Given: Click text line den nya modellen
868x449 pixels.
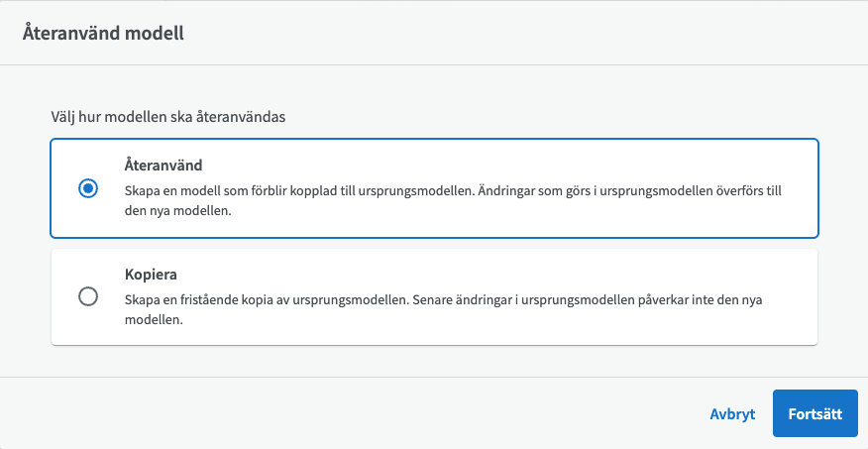Looking at the screenshot, I should [x=177, y=211].
